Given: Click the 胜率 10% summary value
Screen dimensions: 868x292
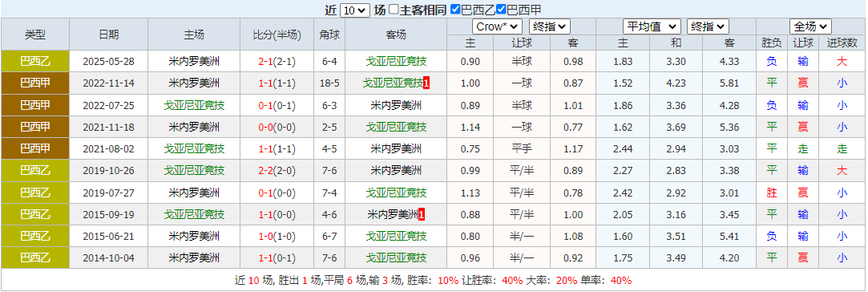Looking at the screenshot, I should (448, 280).
